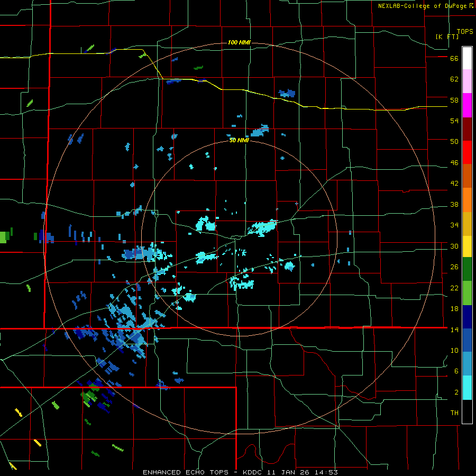The height and width of the screenshot is (476, 476).
Task: Click the light green legend swatch near 22
Action: tap(467, 293)
